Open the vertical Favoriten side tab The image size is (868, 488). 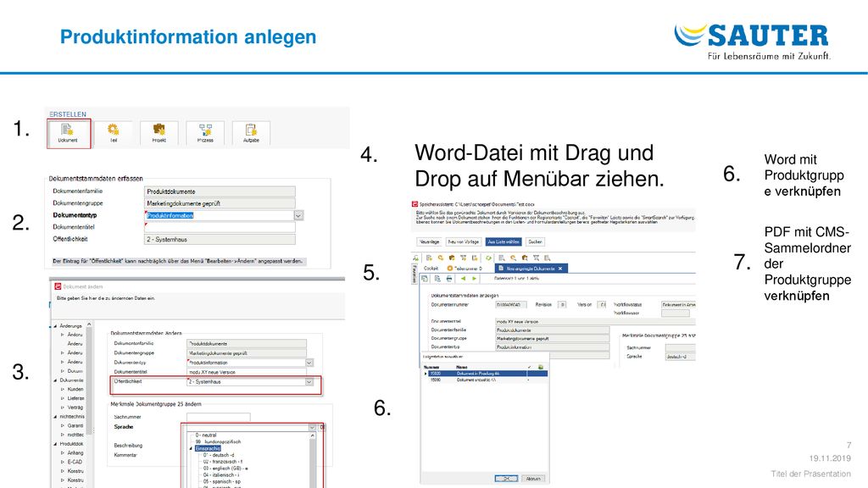click(415, 274)
